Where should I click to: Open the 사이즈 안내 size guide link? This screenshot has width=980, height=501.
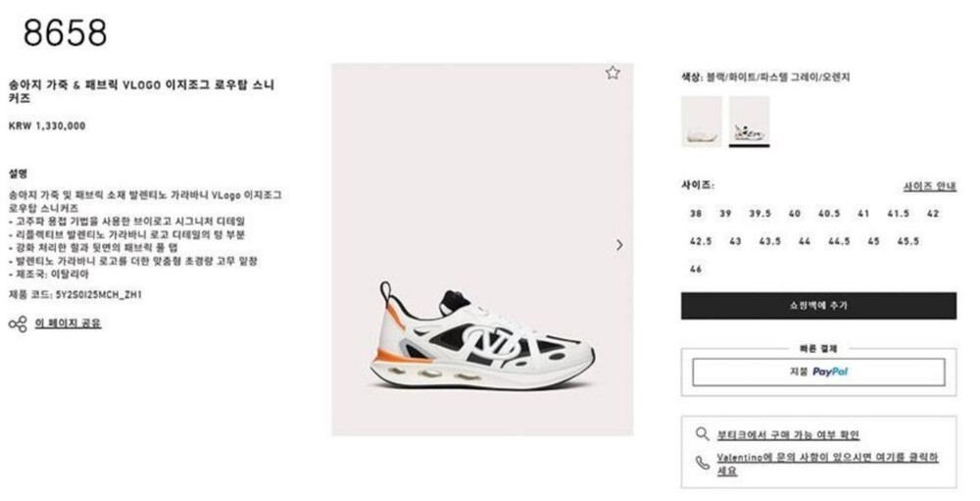click(x=929, y=186)
